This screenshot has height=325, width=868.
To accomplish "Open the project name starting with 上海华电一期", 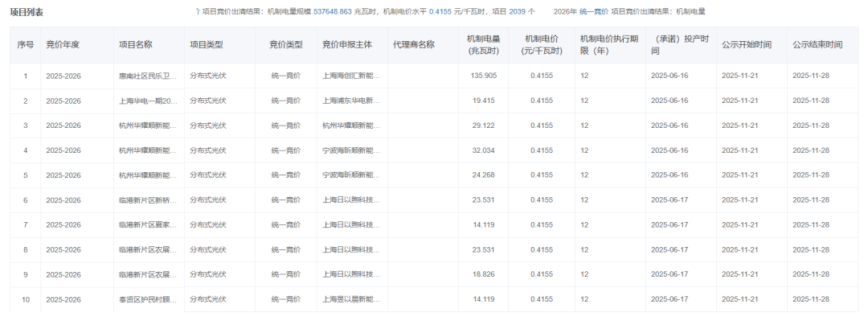I will [x=148, y=101].
